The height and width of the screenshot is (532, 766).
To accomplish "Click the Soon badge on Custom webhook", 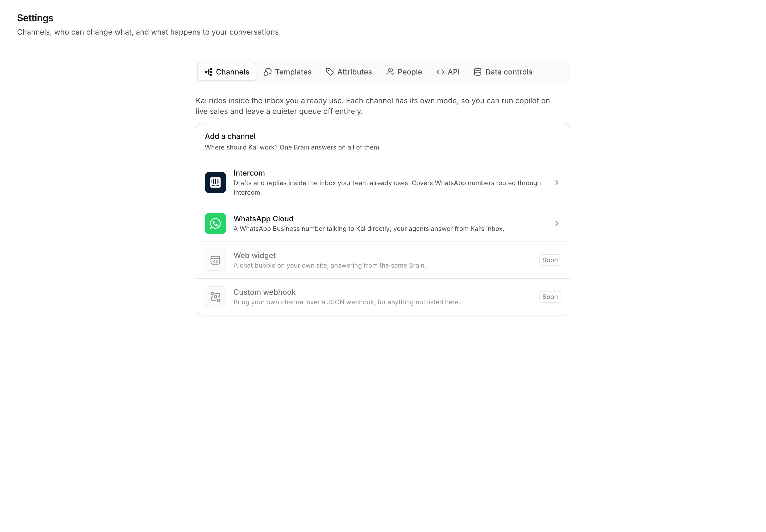I will coord(550,297).
